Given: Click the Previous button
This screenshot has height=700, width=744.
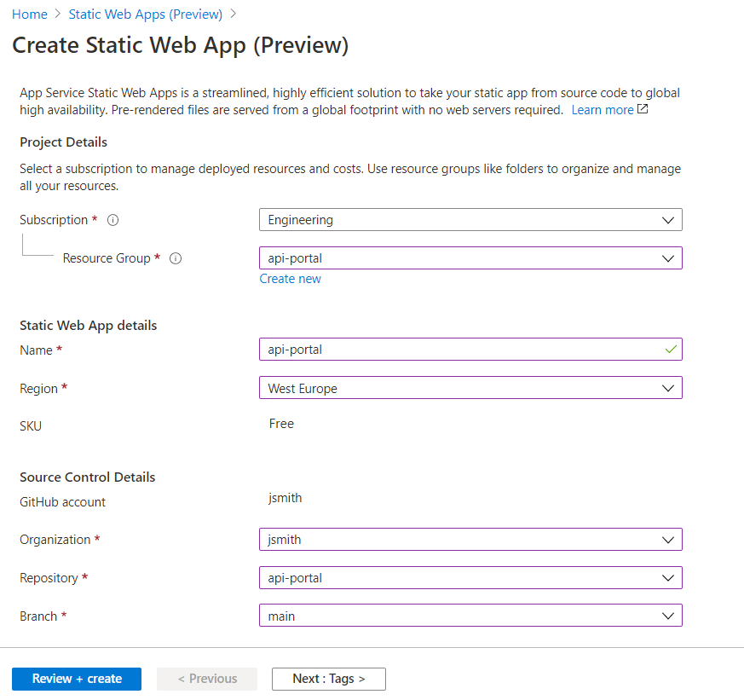Looking at the screenshot, I should (x=207, y=679).
